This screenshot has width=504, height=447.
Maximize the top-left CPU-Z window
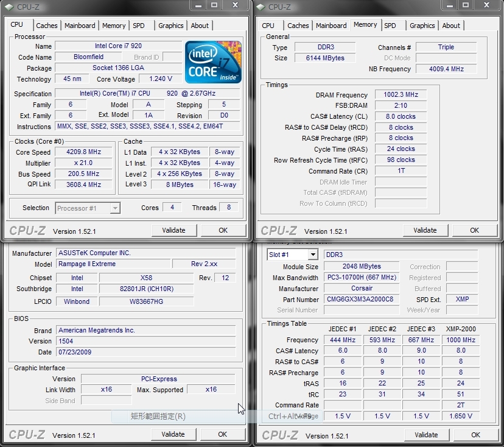(x=215, y=5)
